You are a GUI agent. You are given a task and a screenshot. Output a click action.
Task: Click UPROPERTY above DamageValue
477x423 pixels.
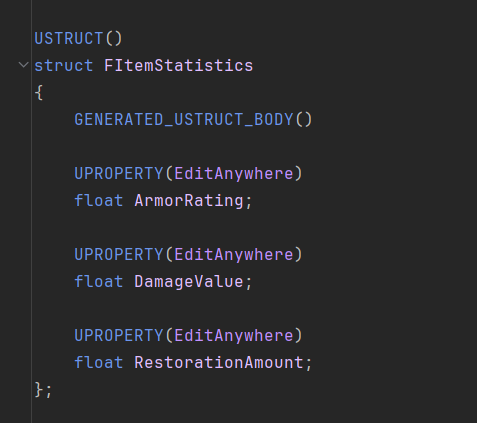point(119,254)
